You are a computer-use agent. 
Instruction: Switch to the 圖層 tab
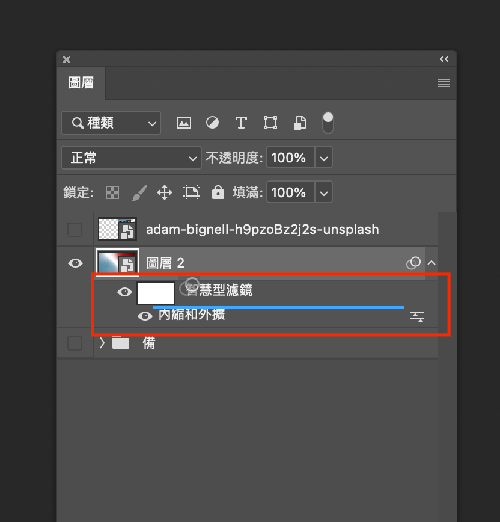pyautogui.click(x=81, y=83)
